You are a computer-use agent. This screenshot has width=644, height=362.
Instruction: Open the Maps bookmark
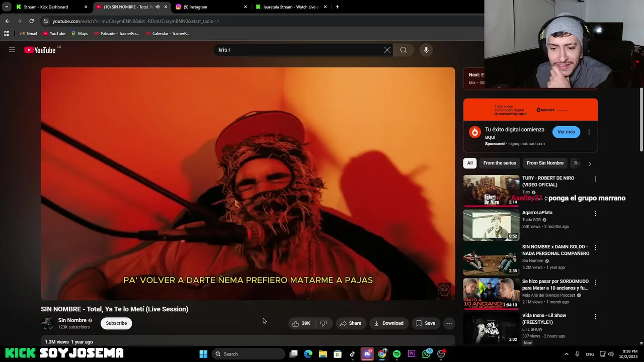(x=79, y=34)
